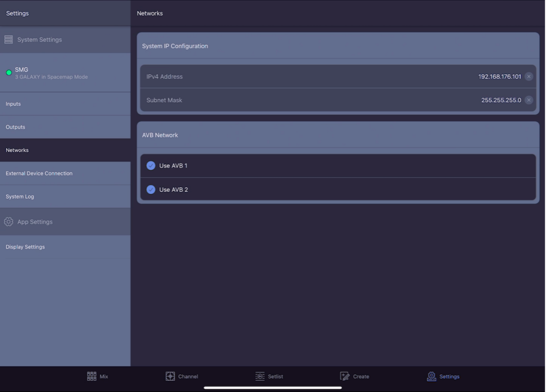Select SMG 3 GALAXY system entry
Viewport: 546px width, 392px height.
65,73
